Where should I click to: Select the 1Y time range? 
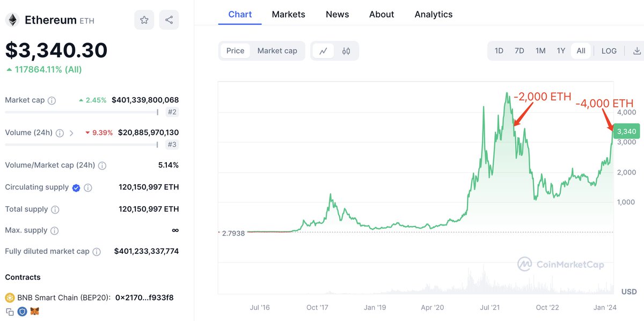(x=561, y=50)
